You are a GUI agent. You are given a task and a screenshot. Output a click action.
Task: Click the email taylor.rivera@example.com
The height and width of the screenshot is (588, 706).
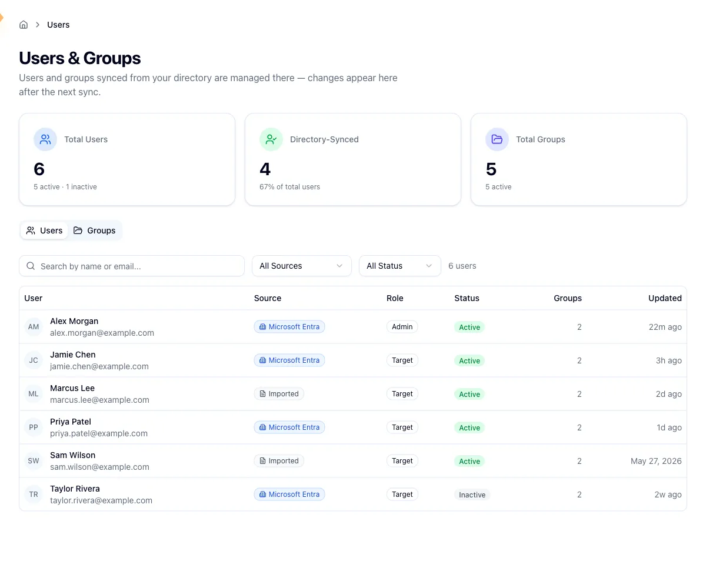pos(101,500)
